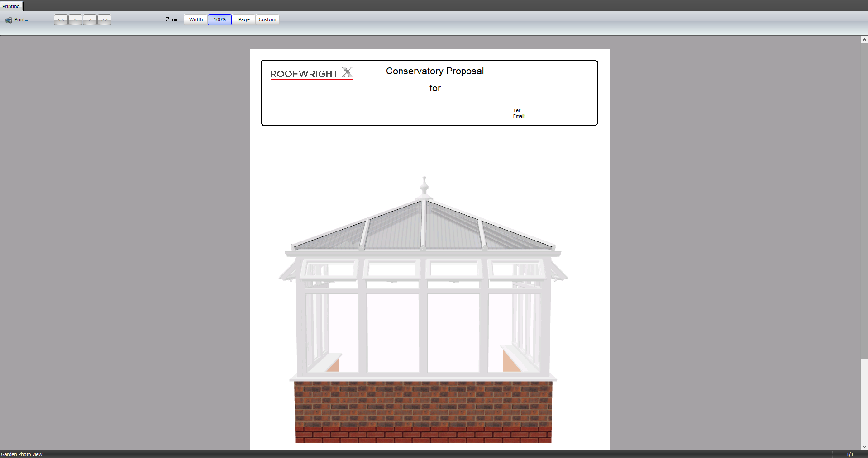Select the Conservatory Proposal title text
Image resolution: width=868 pixels, height=458 pixels.
point(435,71)
